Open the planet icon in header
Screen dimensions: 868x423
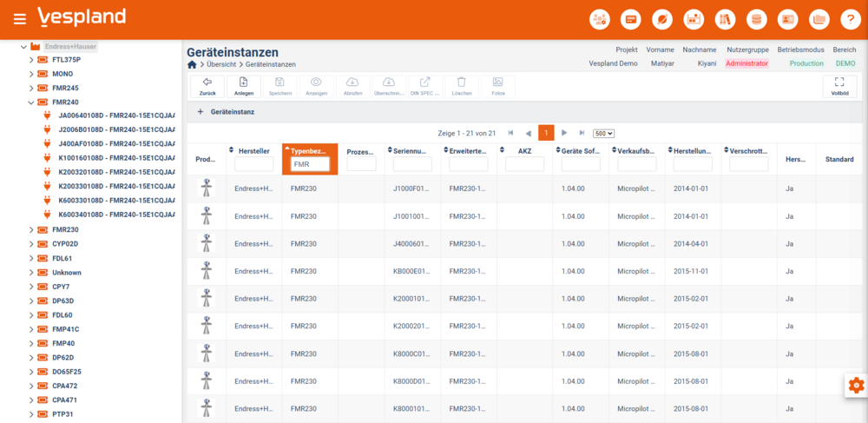click(662, 19)
